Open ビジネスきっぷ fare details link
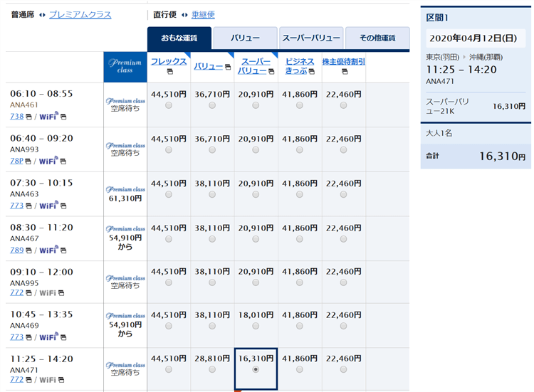Viewport: 534px width, 392px height. [299, 66]
